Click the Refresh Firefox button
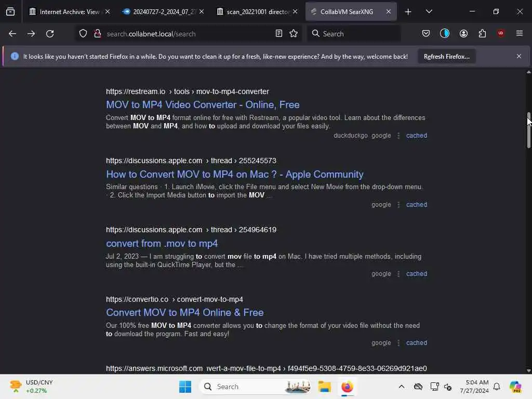Viewport: 532px width, 399px height. point(446,57)
